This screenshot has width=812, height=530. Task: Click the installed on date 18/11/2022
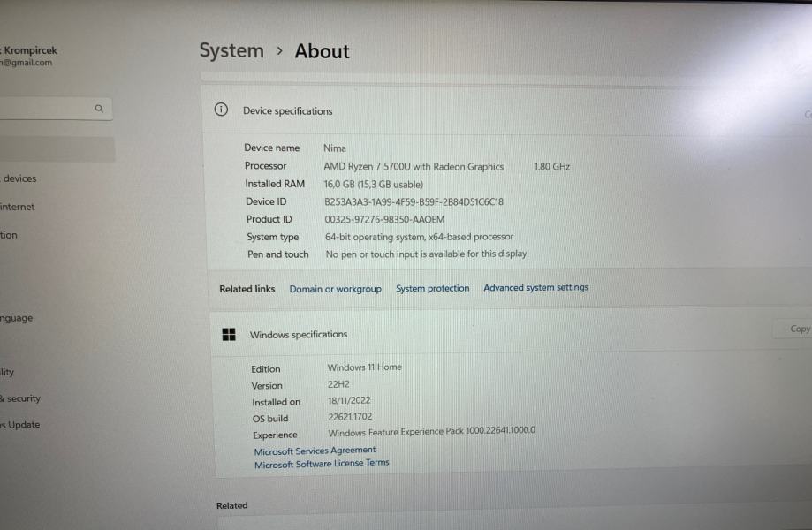click(x=349, y=400)
